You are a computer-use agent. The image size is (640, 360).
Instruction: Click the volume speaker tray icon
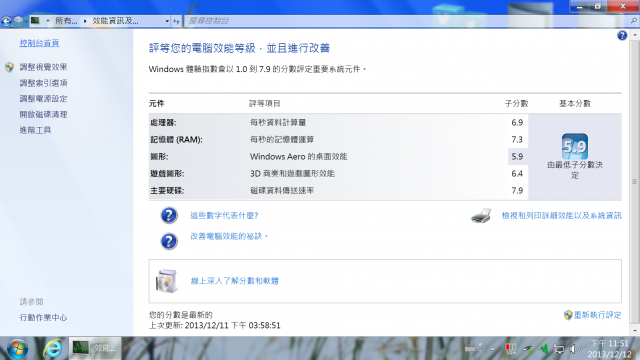pyautogui.click(x=574, y=349)
